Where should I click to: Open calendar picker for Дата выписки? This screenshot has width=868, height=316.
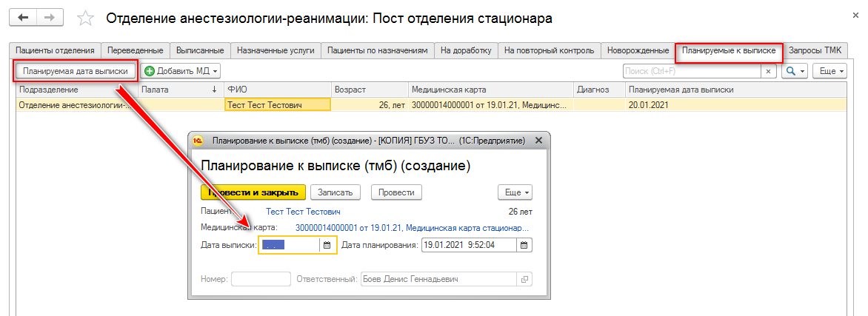pos(327,245)
